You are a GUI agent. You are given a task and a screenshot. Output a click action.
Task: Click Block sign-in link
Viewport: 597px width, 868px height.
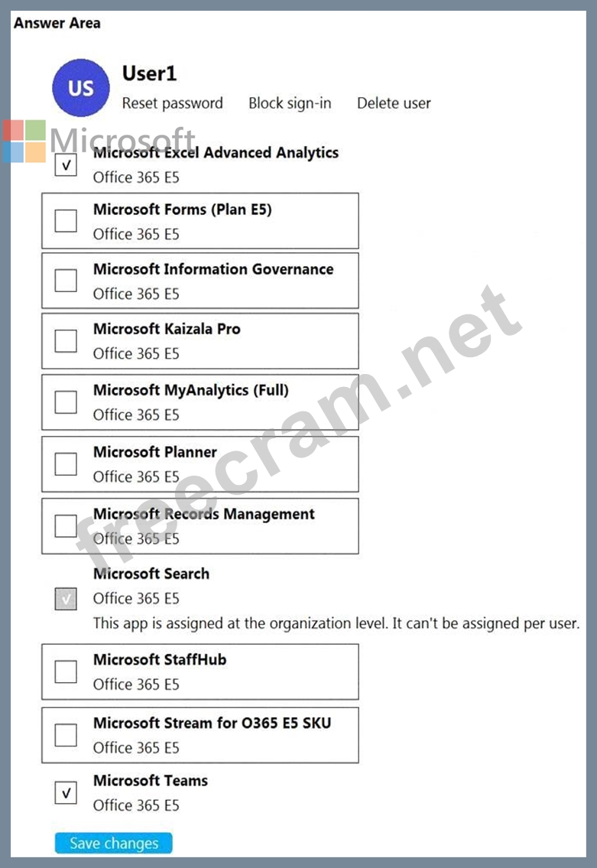pyautogui.click(x=290, y=103)
